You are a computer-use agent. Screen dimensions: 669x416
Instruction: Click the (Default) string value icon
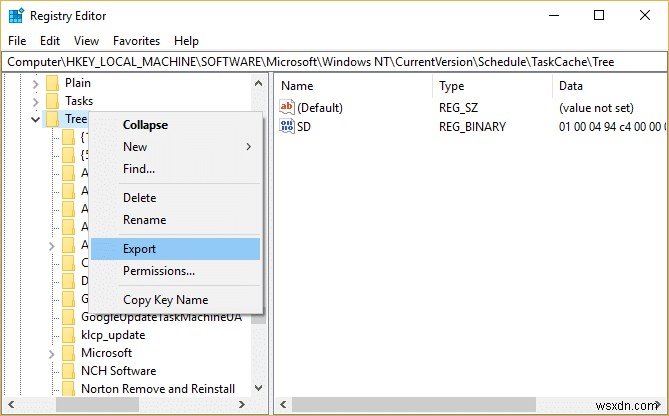[x=287, y=107]
